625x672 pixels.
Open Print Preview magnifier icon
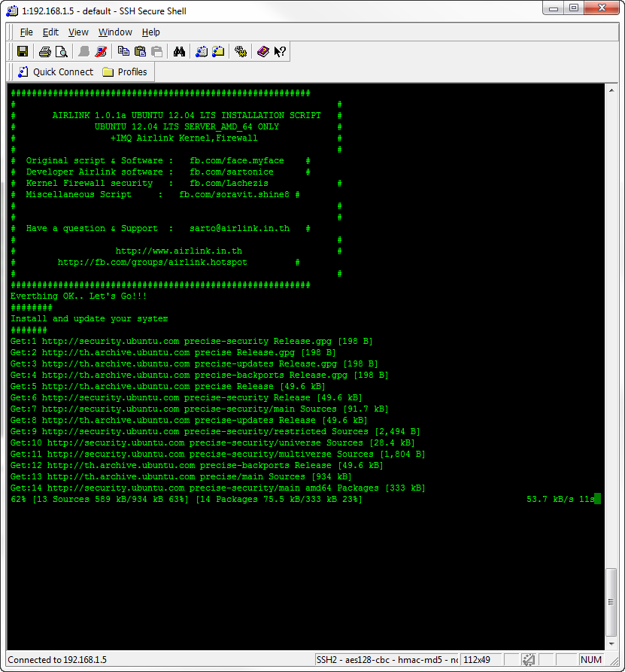coord(62,52)
